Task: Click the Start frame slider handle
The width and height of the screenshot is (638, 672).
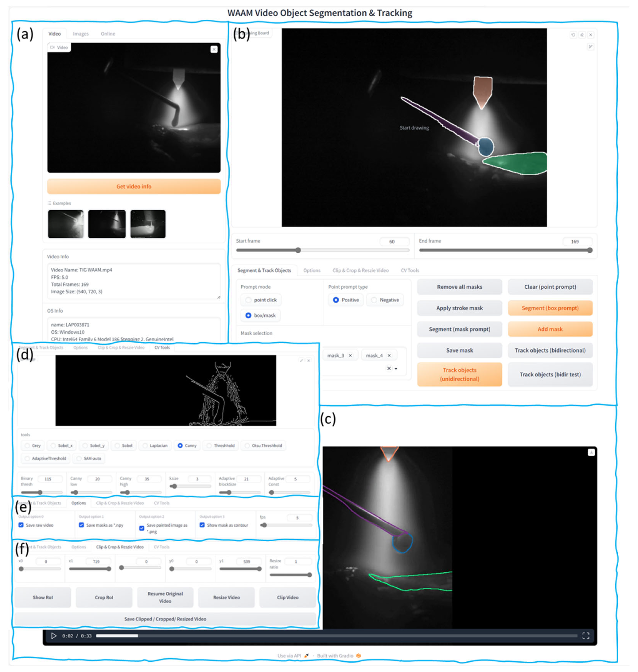Action: [298, 250]
